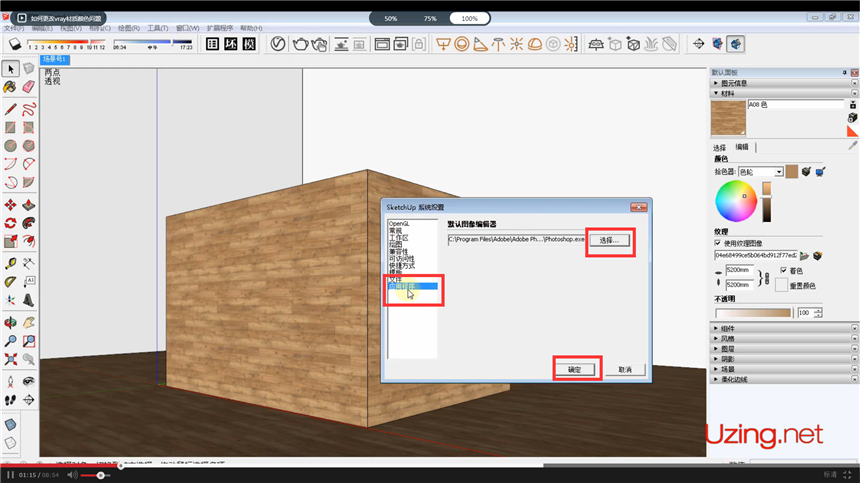Select the arrow Select tool

click(x=10, y=69)
